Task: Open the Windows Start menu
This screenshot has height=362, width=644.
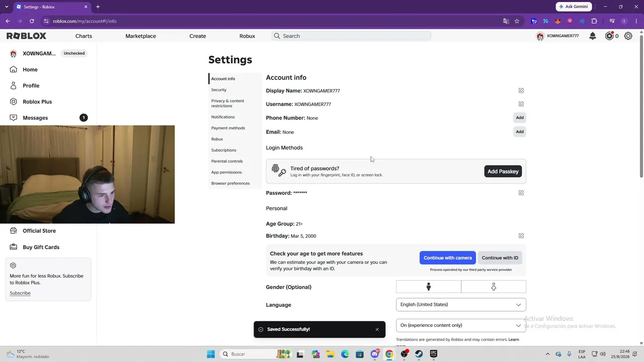Action: coord(211,354)
